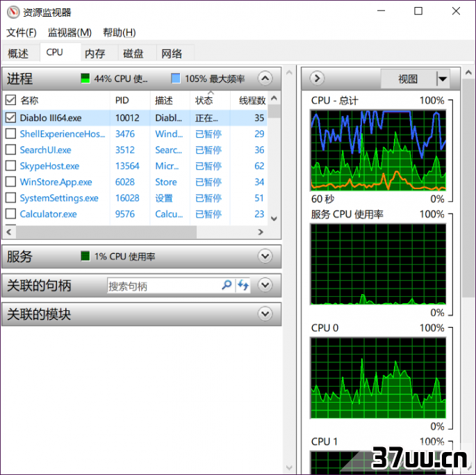The image size is (476, 475).
Task: Check the WinStore.App.exe checkbox
Action: pos(10,182)
